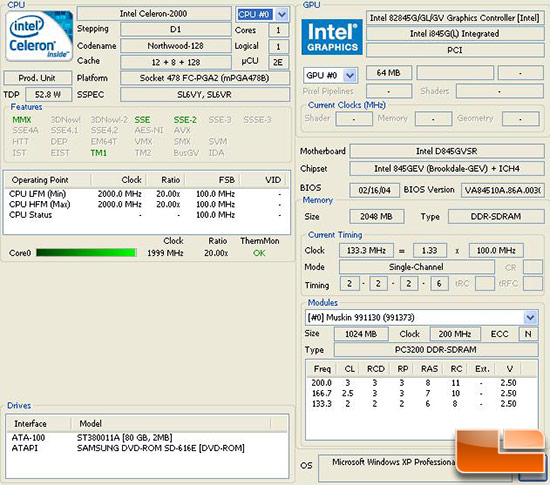The image size is (550, 485).
Task: Click the 64 MB video memory field
Action: (389, 73)
